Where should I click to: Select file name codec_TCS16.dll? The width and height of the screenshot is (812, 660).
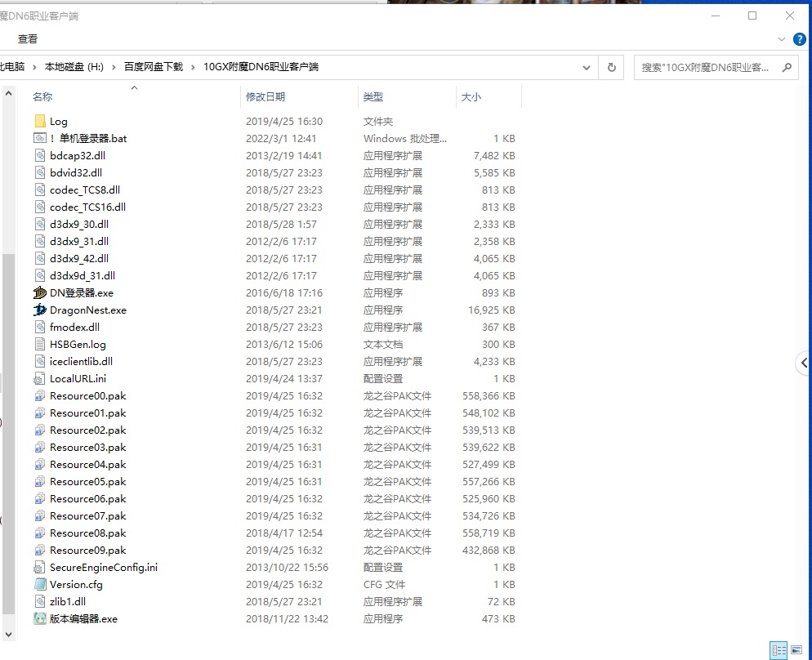[x=87, y=207]
